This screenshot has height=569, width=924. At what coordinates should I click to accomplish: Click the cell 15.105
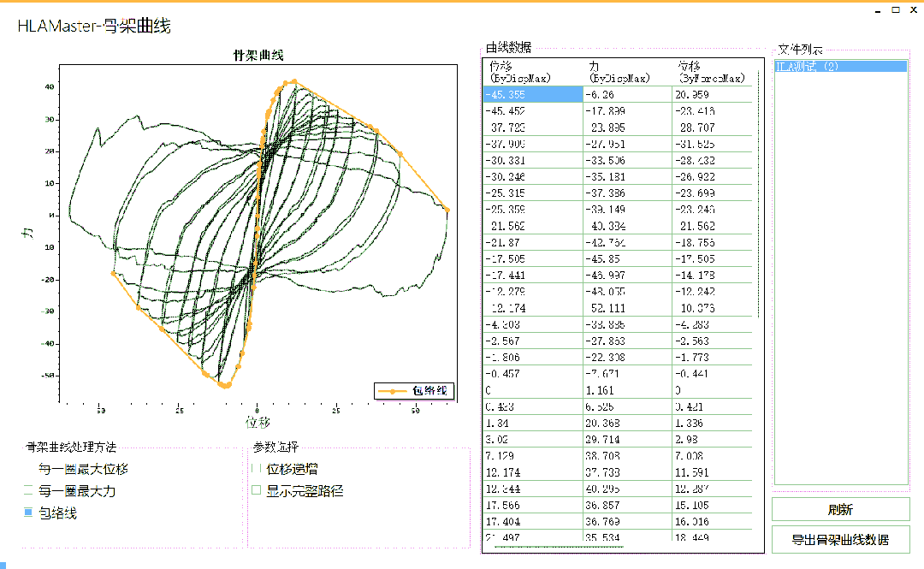pyautogui.click(x=713, y=506)
